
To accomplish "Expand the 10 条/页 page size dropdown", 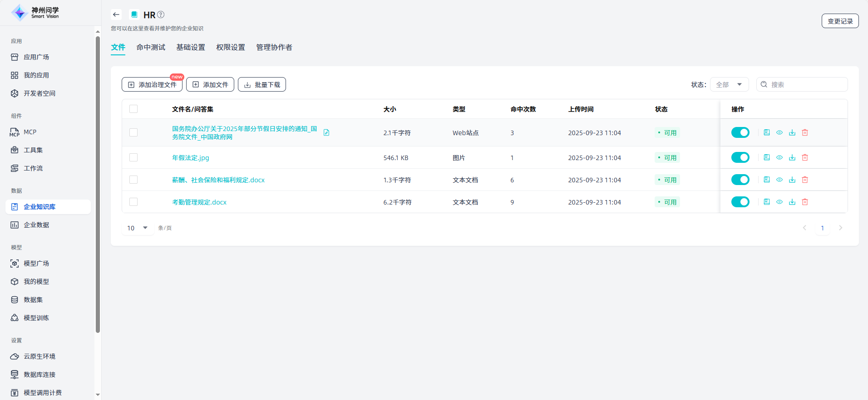I will tap(138, 228).
